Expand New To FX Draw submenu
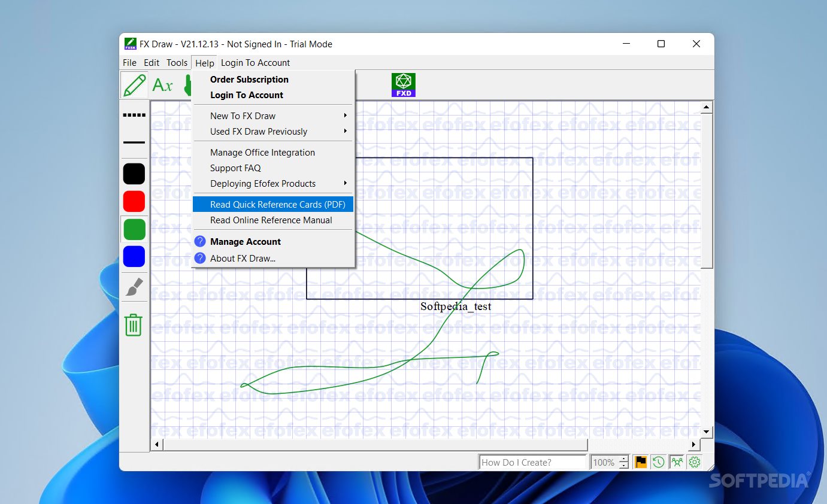The image size is (827, 504). [274, 116]
